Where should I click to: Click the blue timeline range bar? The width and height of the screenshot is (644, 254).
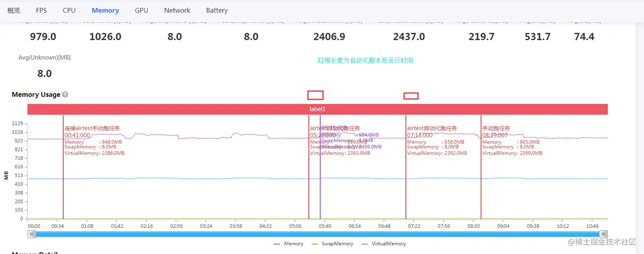pyautogui.click(x=318, y=234)
